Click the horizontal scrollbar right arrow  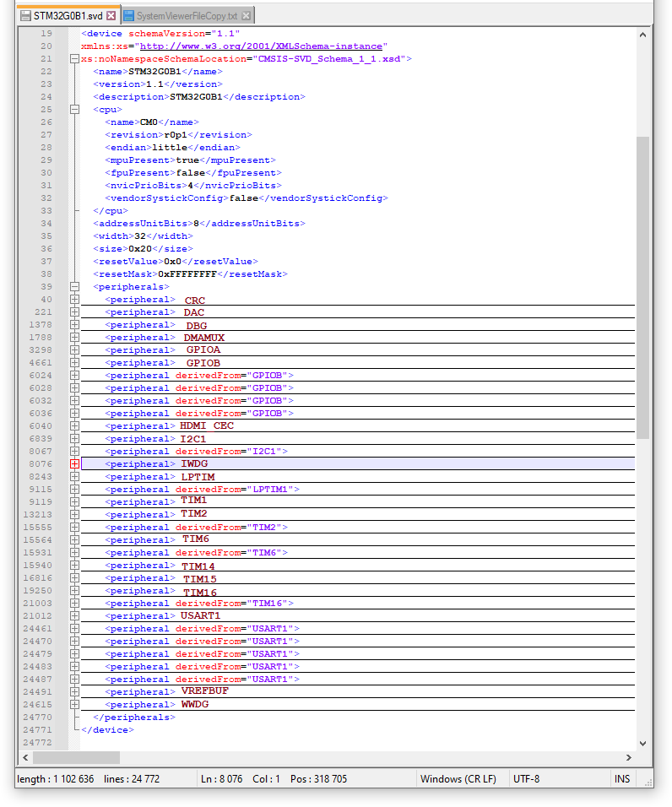pos(628,757)
